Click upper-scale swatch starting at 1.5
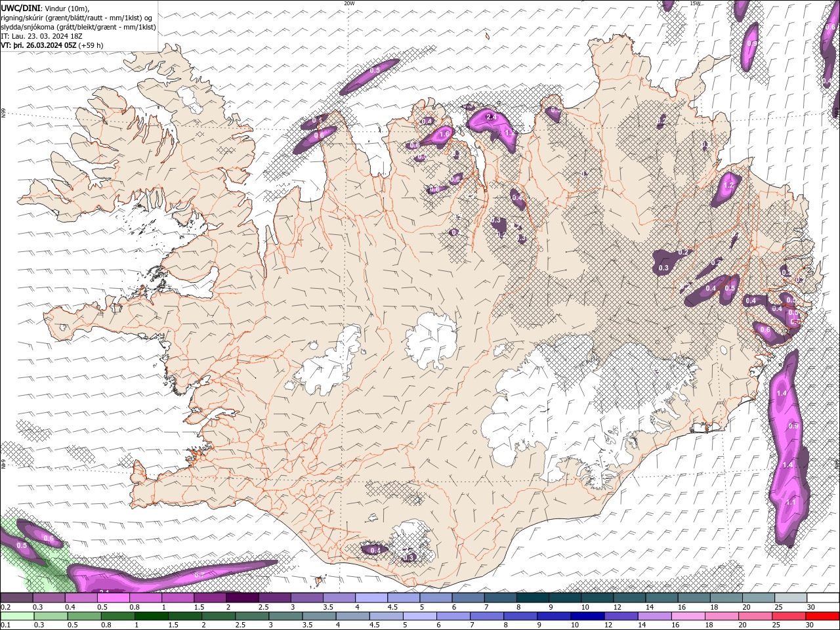 point(210,598)
